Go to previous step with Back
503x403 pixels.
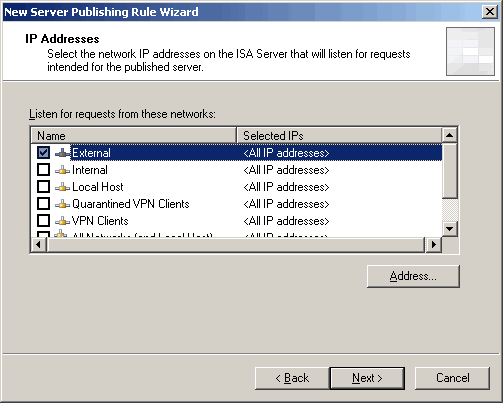pyautogui.click(x=292, y=378)
